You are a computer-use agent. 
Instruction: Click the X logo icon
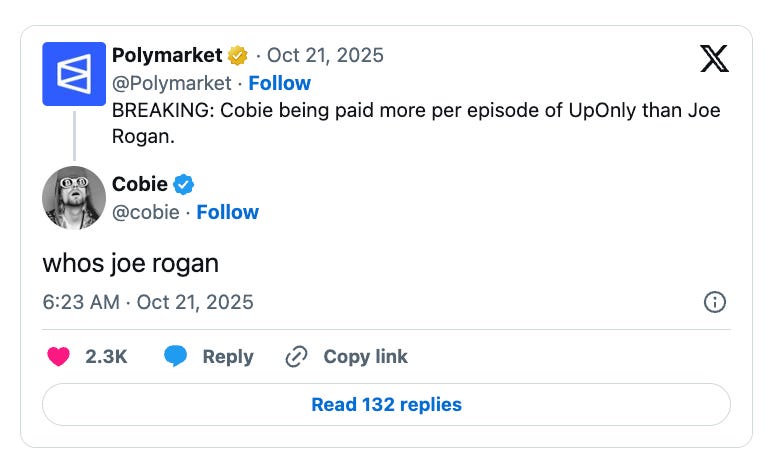[713, 59]
